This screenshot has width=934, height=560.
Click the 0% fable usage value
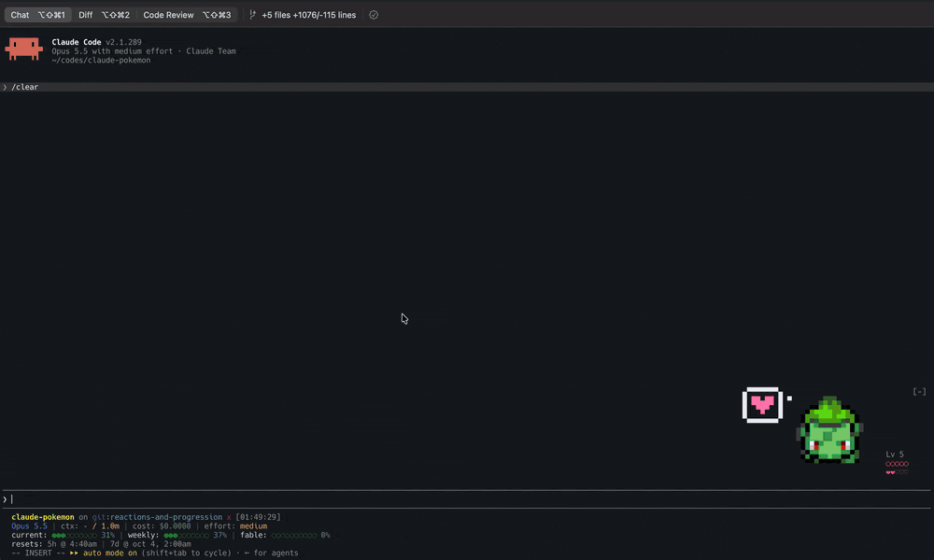[x=325, y=535]
